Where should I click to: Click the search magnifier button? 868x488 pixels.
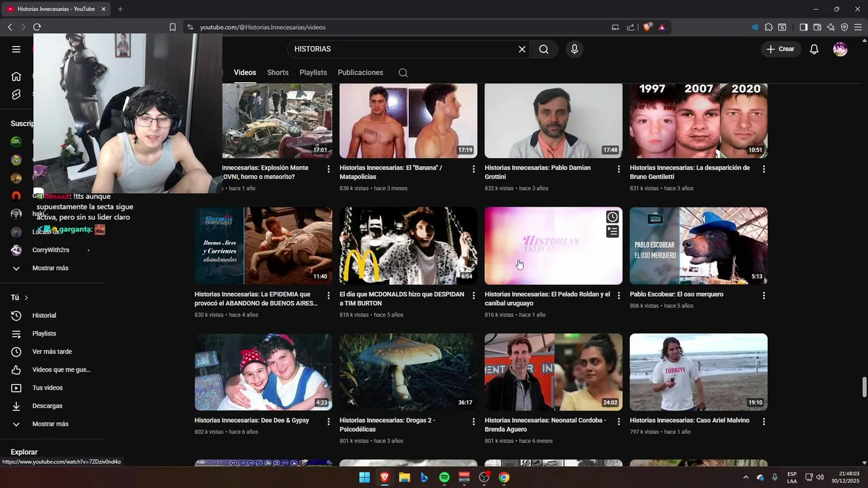pos(544,49)
